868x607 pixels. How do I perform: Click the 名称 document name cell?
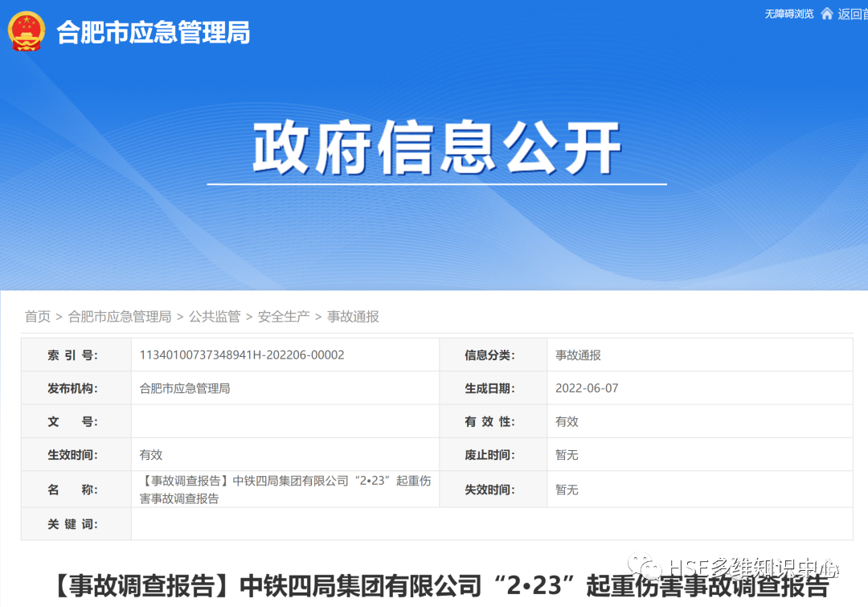coord(284,489)
